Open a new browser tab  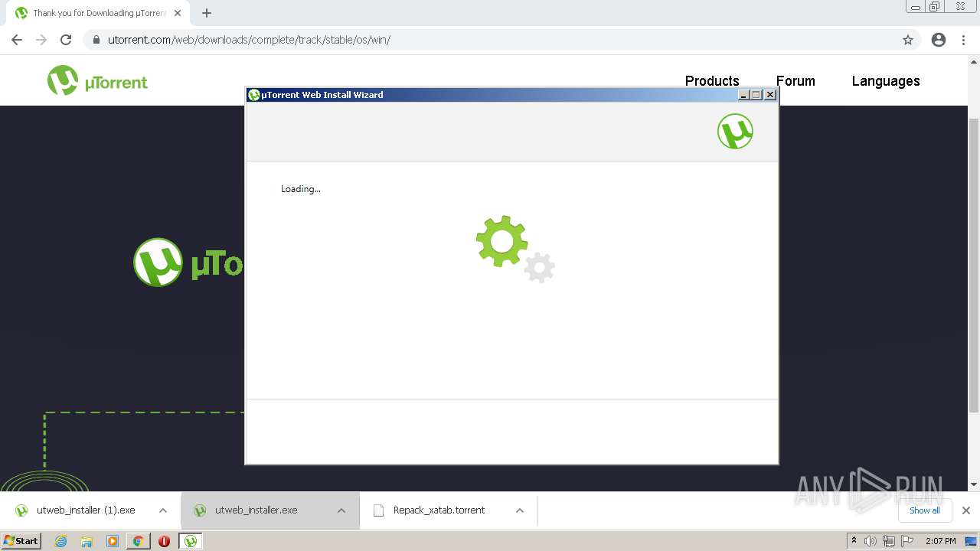point(207,13)
